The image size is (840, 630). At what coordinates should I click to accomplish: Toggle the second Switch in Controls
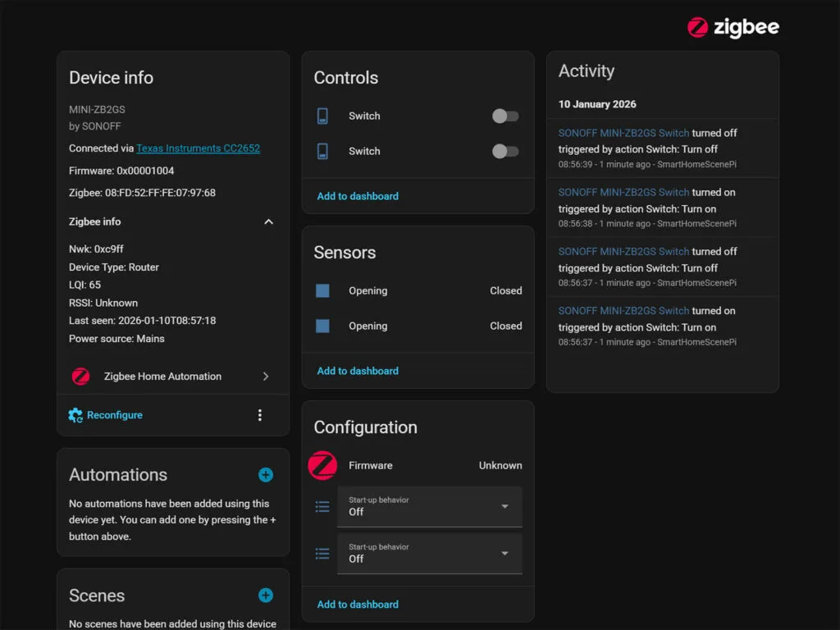point(505,152)
